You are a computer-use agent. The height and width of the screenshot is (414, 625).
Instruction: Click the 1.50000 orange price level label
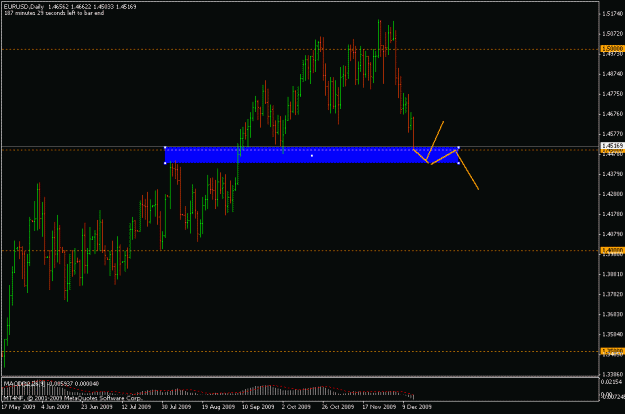613,49
